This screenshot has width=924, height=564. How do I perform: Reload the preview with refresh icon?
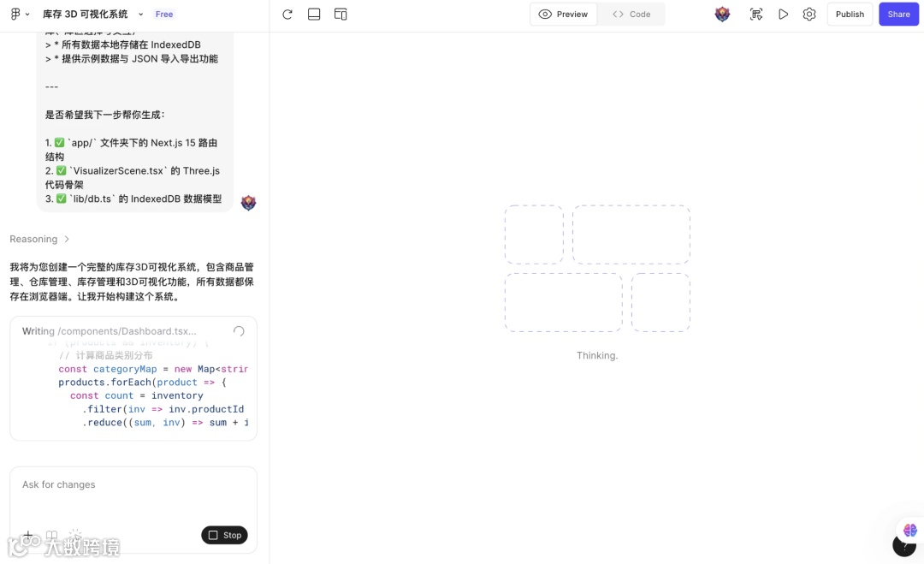[x=287, y=15]
